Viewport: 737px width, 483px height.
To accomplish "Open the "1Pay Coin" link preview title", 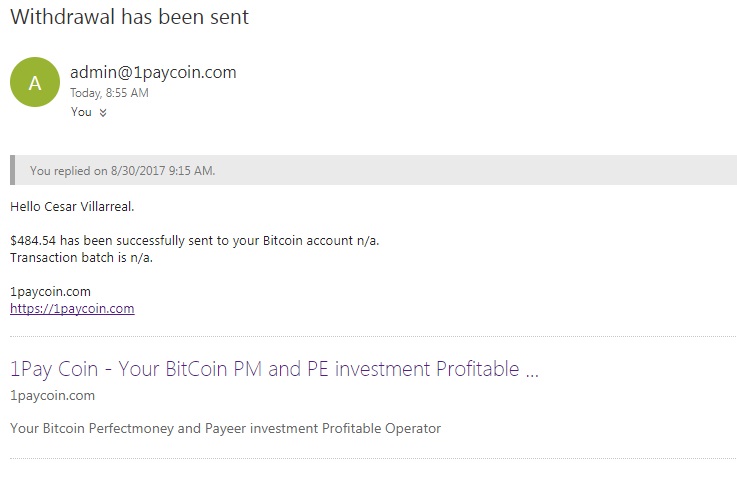I will tap(274, 369).
